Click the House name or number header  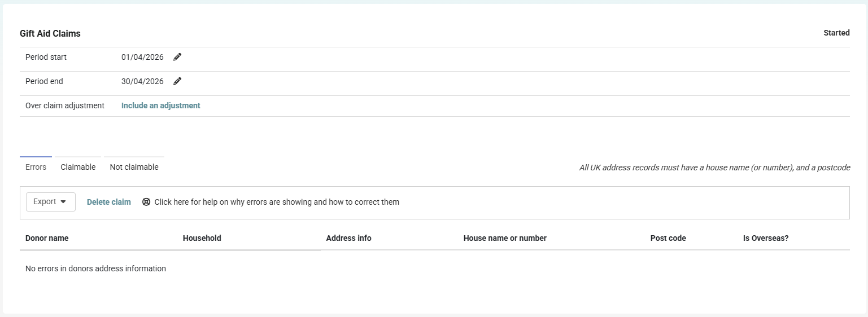click(x=505, y=238)
